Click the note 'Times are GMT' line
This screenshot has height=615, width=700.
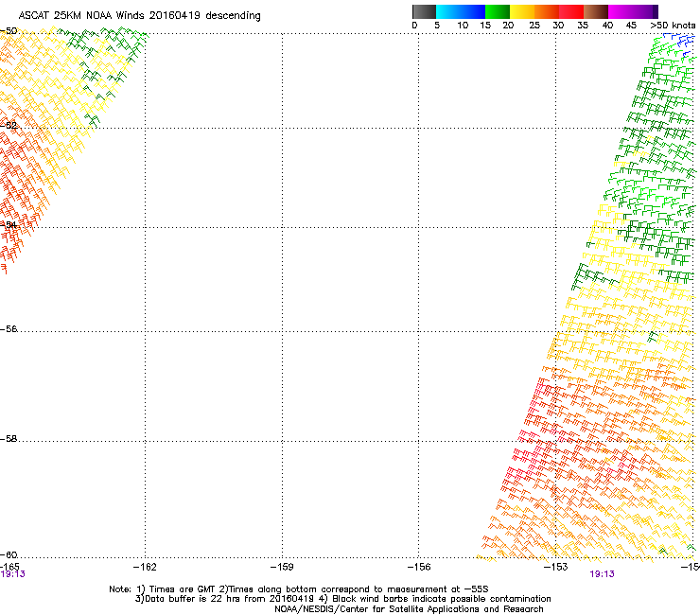[299, 589]
